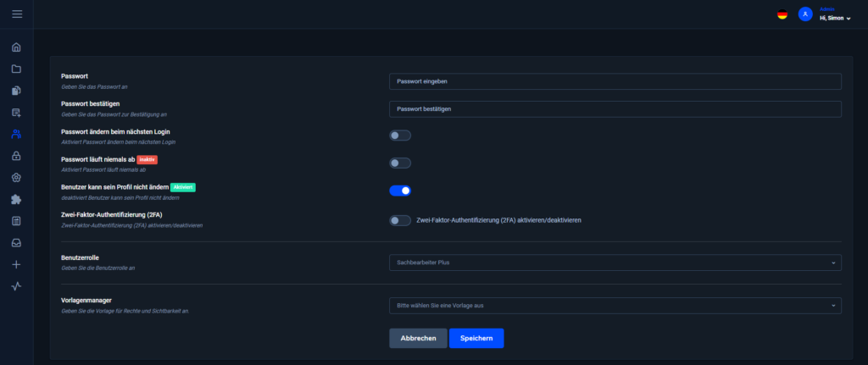Open the Hi, Simon user menu
868x365 pixels.
(835, 19)
